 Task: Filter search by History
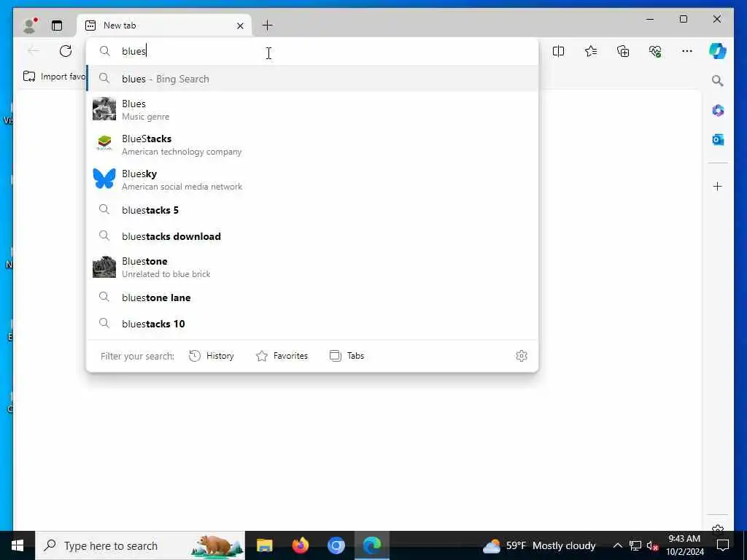click(x=211, y=356)
